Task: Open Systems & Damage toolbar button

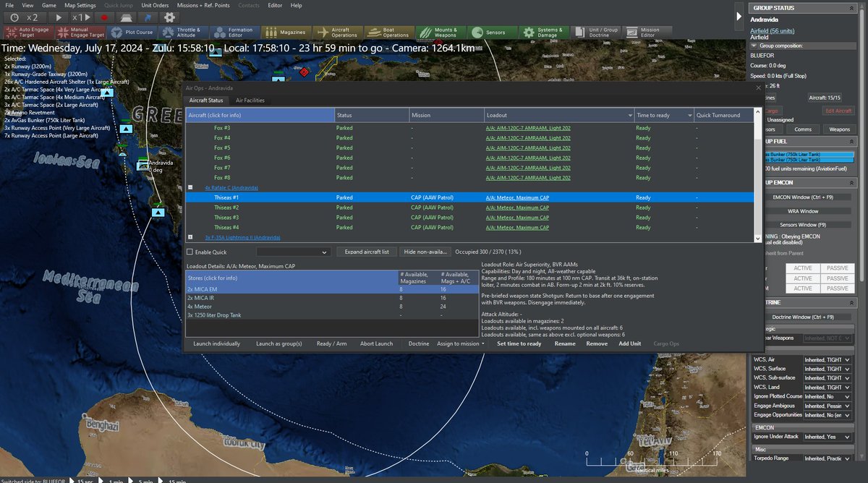Action: pyautogui.click(x=542, y=32)
